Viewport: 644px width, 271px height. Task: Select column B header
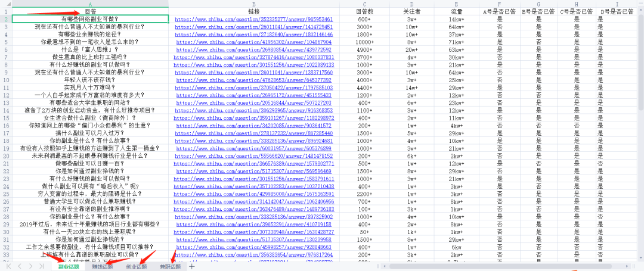[x=253, y=4]
